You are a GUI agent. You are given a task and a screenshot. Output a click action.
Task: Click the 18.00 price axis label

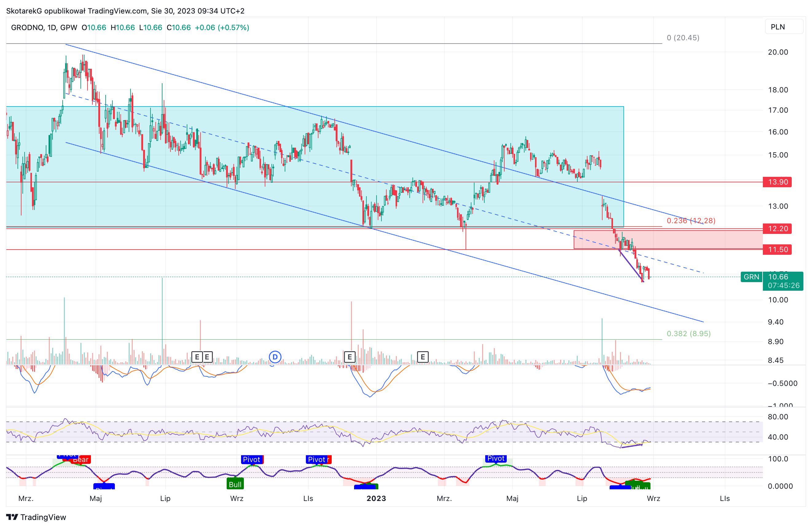[x=778, y=90]
